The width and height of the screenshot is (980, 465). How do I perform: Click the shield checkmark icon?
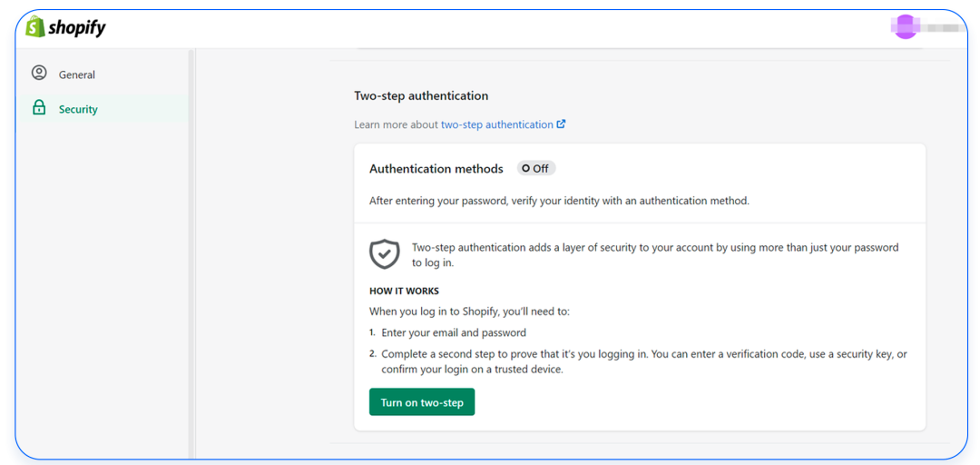pos(385,253)
